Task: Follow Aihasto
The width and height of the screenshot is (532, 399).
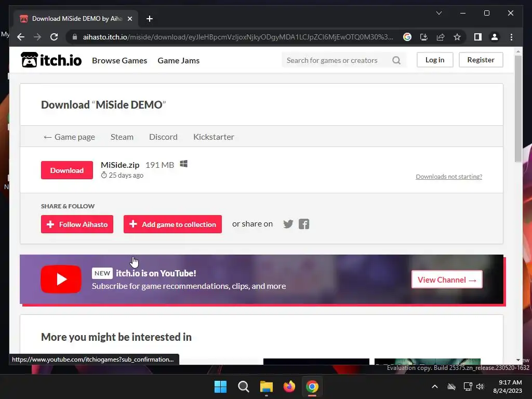Action: coord(77,224)
